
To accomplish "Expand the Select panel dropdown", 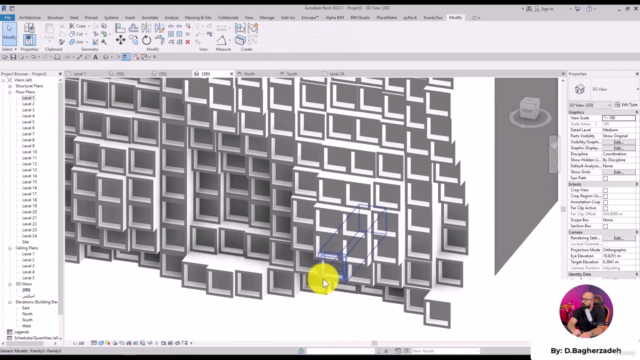I will [9, 49].
